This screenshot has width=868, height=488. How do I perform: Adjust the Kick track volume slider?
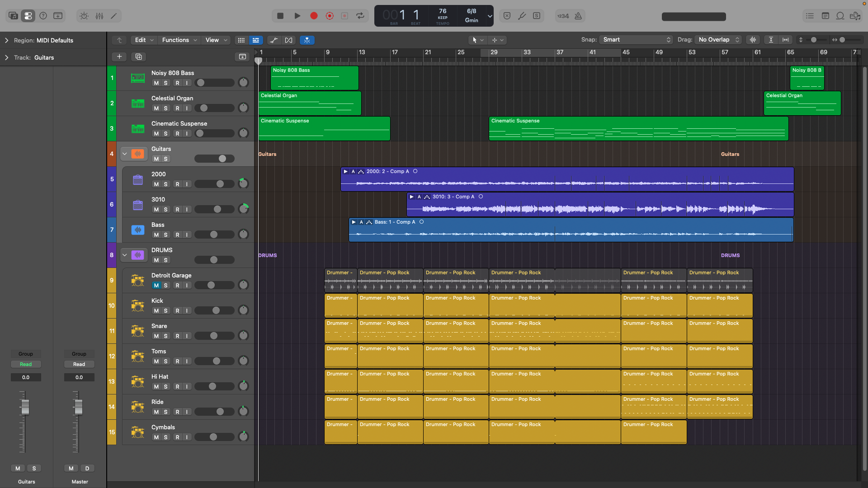[214, 311]
